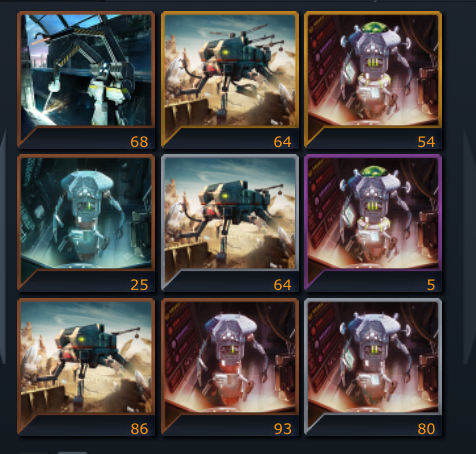476x454 pixels.
Task: Select the silver-framed robot card numbered 80
Action: (373, 367)
